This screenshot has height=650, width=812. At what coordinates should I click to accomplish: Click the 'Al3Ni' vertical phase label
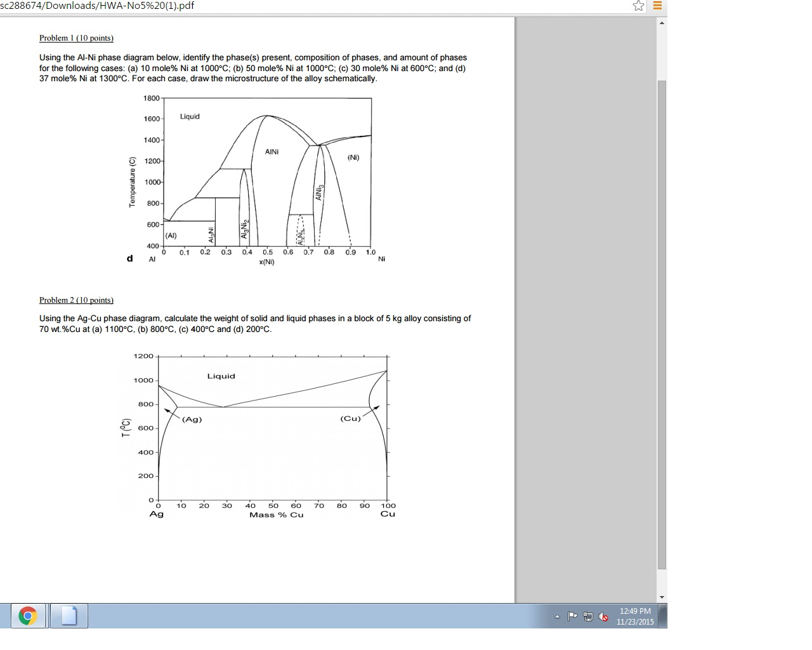point(211,235)
